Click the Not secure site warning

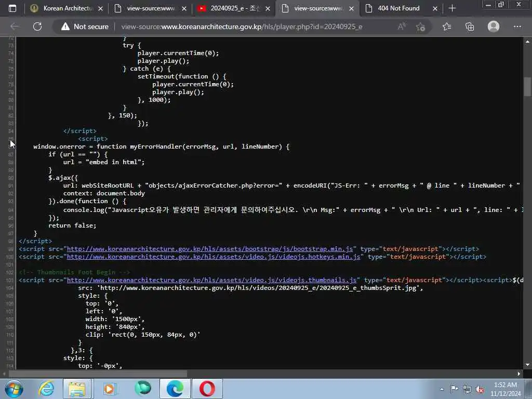pos(85,26)
